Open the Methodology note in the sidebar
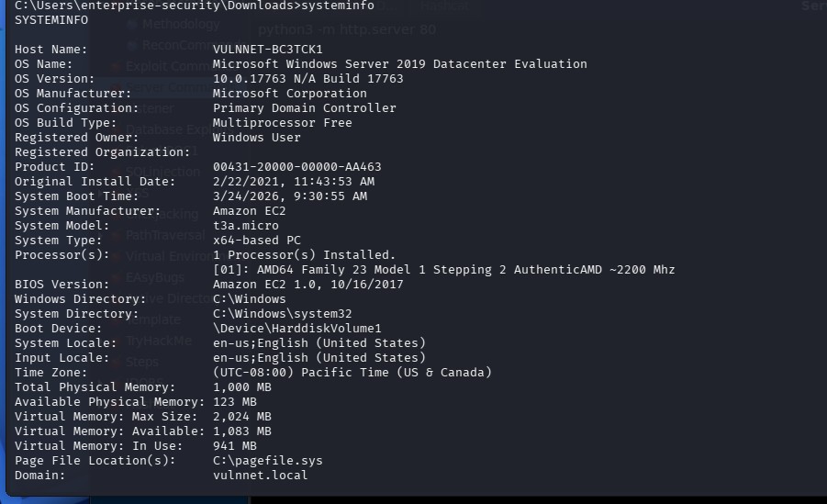Screen dimensions: 827x504 [181, 25]
